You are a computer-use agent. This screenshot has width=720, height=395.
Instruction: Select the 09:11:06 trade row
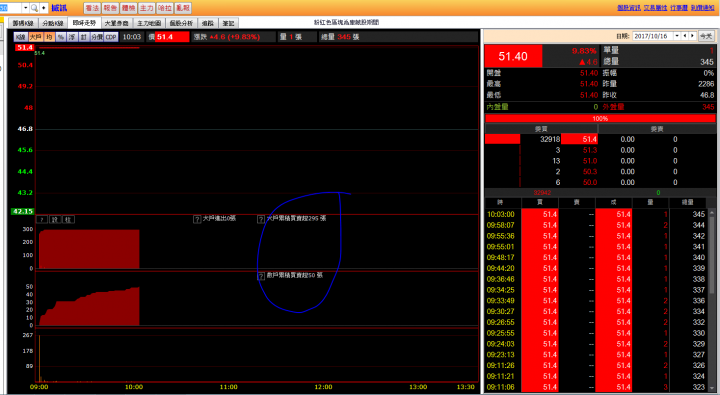click(x=596, y=387)
